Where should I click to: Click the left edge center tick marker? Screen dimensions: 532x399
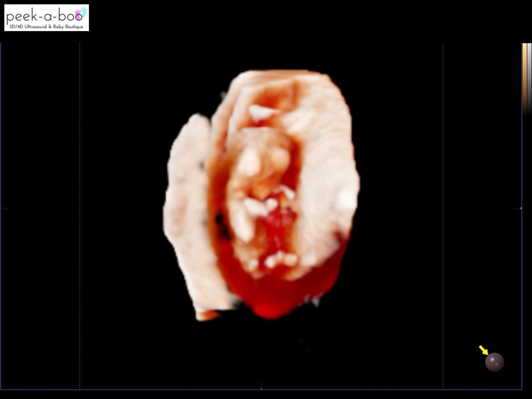(x=5, y=208)
